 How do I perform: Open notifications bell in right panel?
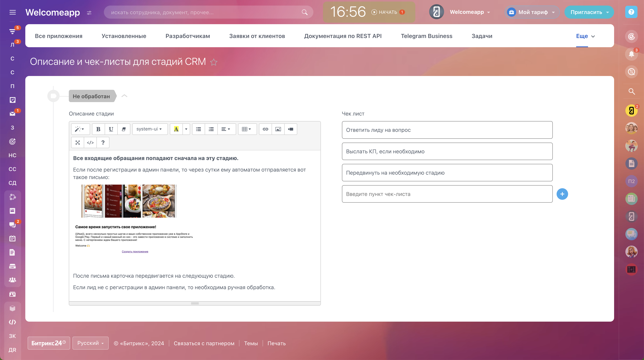click(x=631, y=54)
